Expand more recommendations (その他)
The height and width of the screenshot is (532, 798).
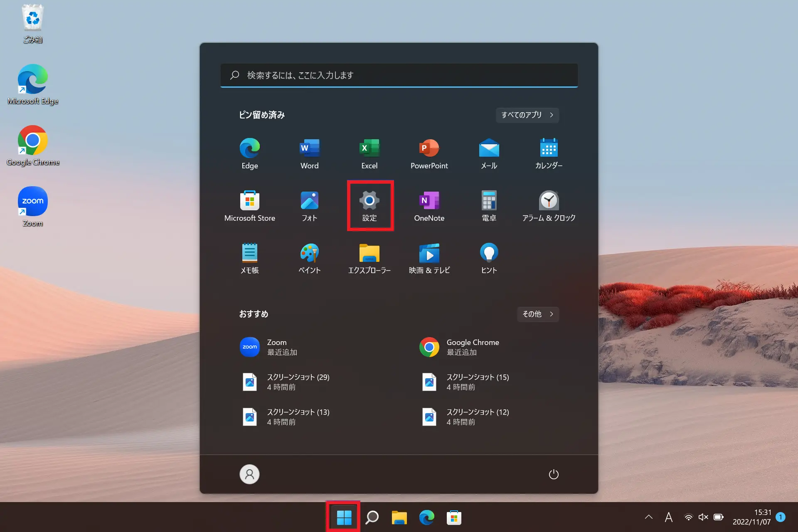click(538, 314)
